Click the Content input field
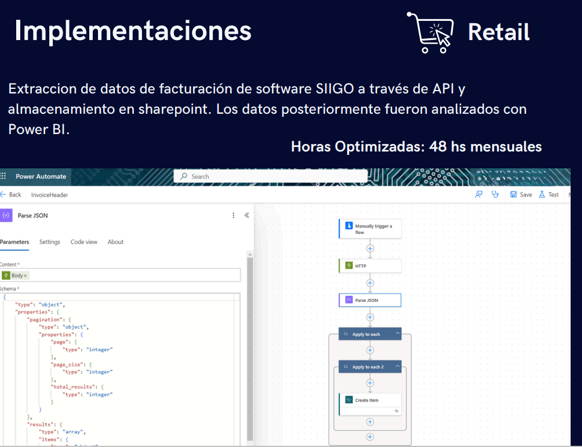Viewport: 582px width, 447px height. [120, 275]
